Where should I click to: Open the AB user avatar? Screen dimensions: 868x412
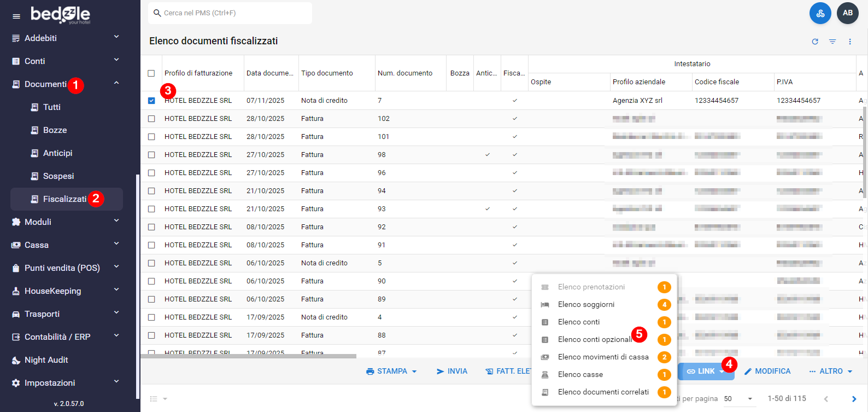tap(848, 13)
